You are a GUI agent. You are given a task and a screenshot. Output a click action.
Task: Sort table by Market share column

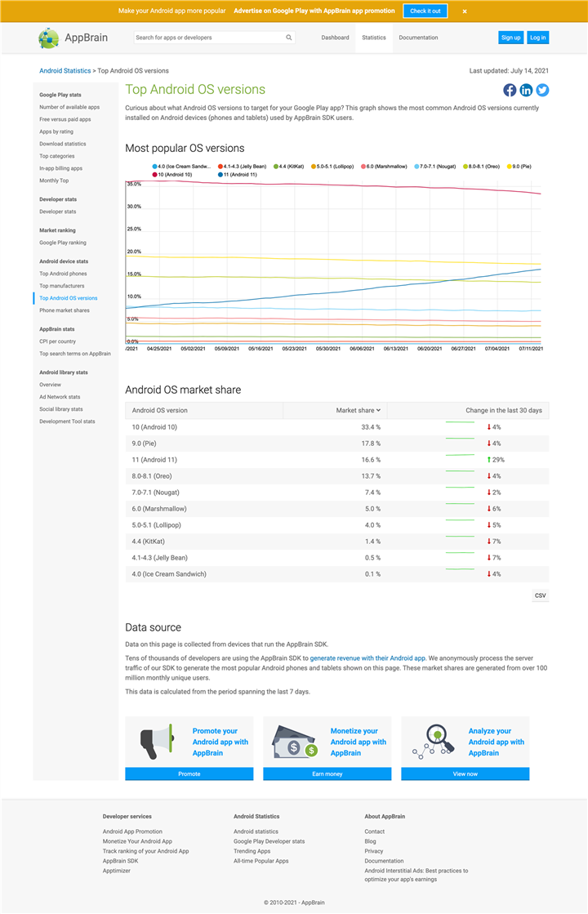tap(358, 410)
